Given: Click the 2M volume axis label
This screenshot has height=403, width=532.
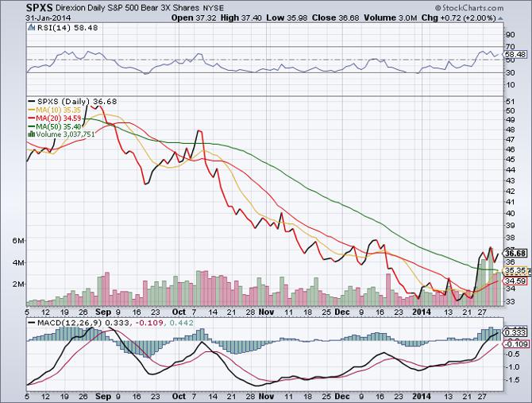Looking at the screenshot, I should click(x=18, y=285).
